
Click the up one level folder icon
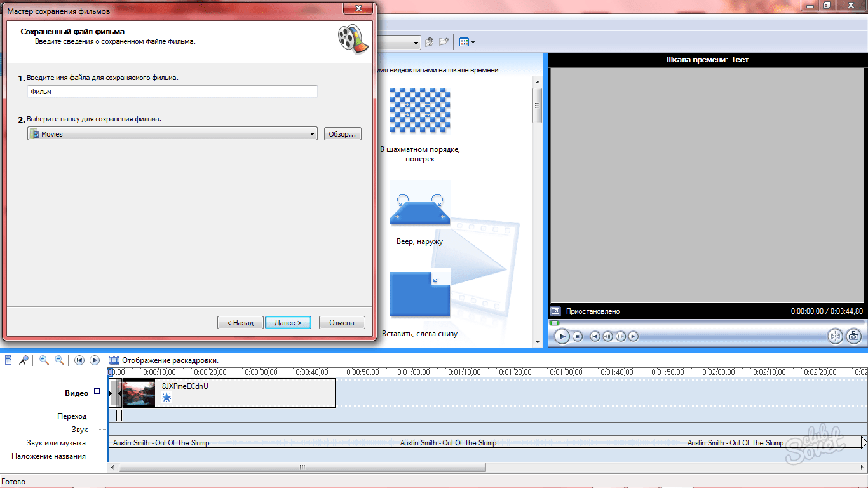(430, 42)
